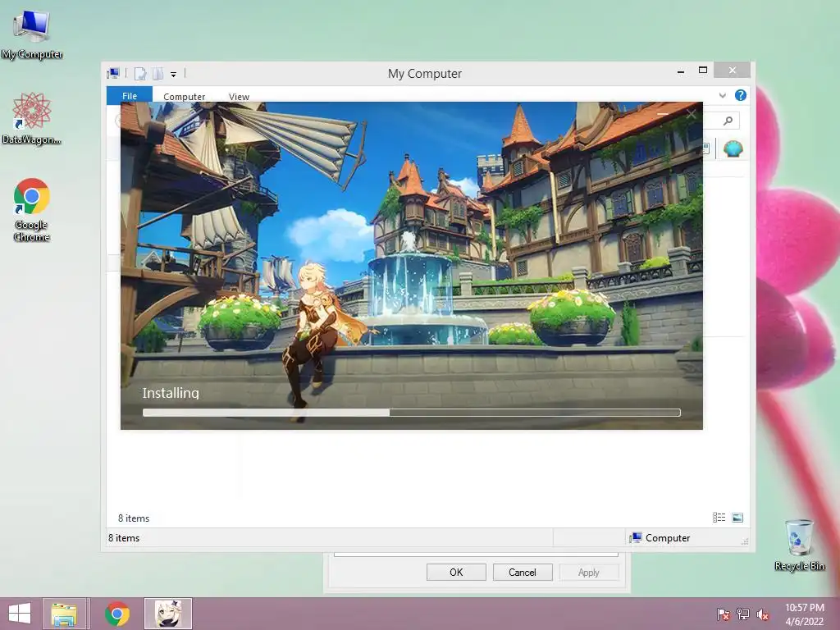The width and height of the screenshot is (840, 630).
Task: Click the lower "8 items" status text
Action: pos(124,538)
